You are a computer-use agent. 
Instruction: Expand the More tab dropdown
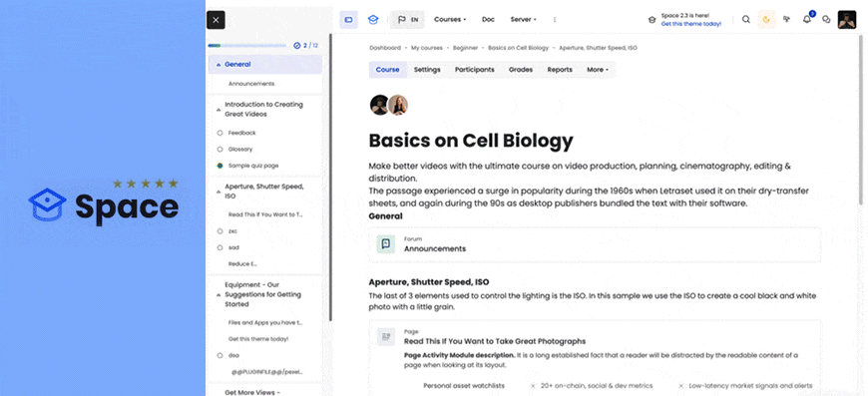point(598,70)
